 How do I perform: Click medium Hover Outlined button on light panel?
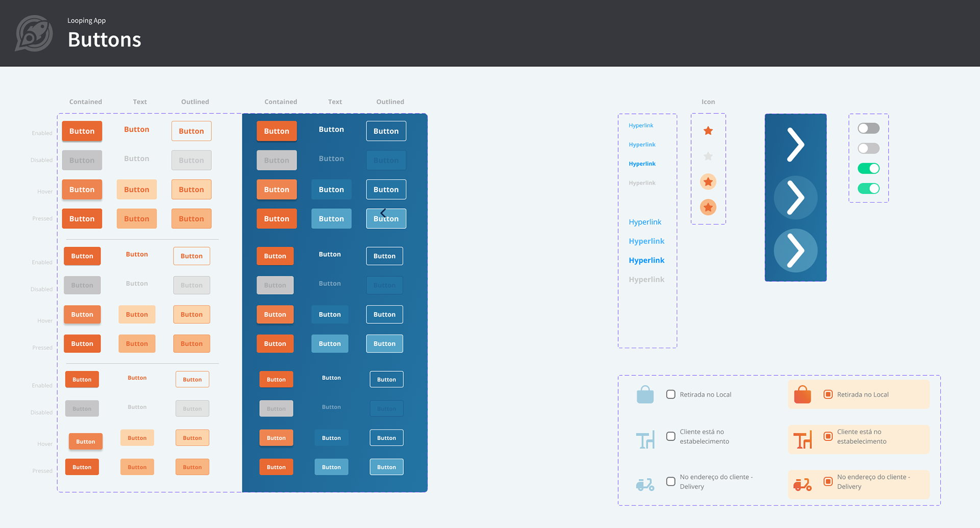tap(191, 315)
